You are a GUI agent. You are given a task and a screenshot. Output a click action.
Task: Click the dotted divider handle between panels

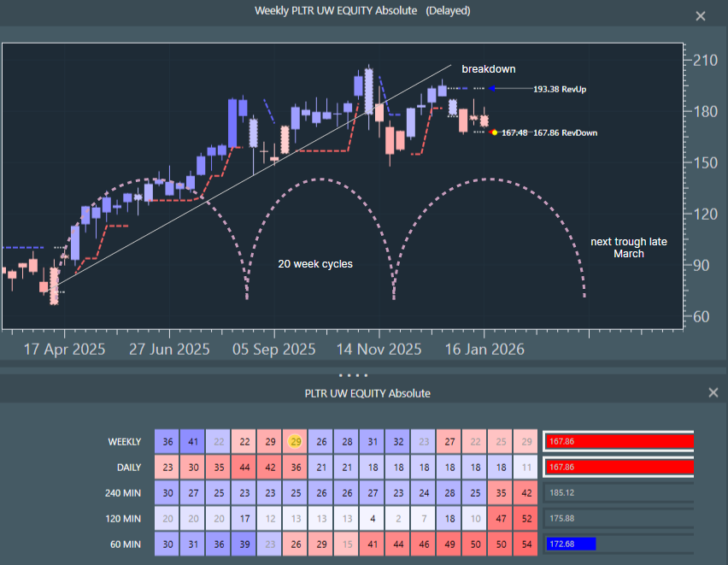[x=354, y=374]
